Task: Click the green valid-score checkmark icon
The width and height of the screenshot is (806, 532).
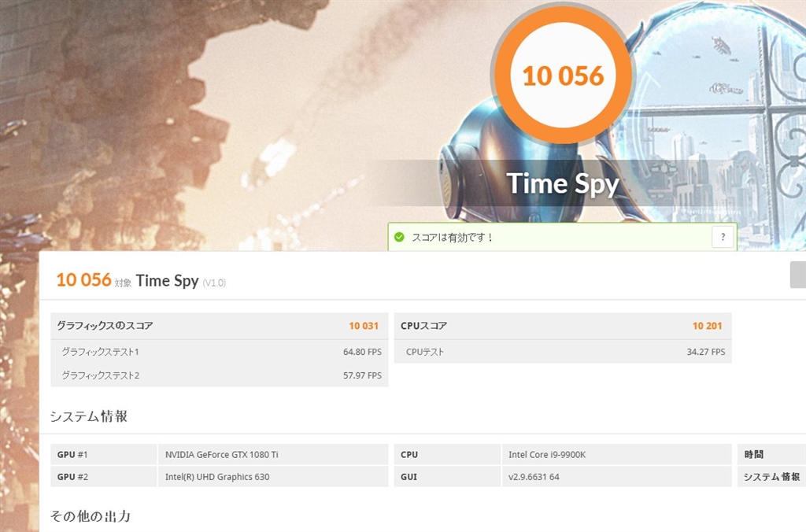Action: tap(399, 237)
